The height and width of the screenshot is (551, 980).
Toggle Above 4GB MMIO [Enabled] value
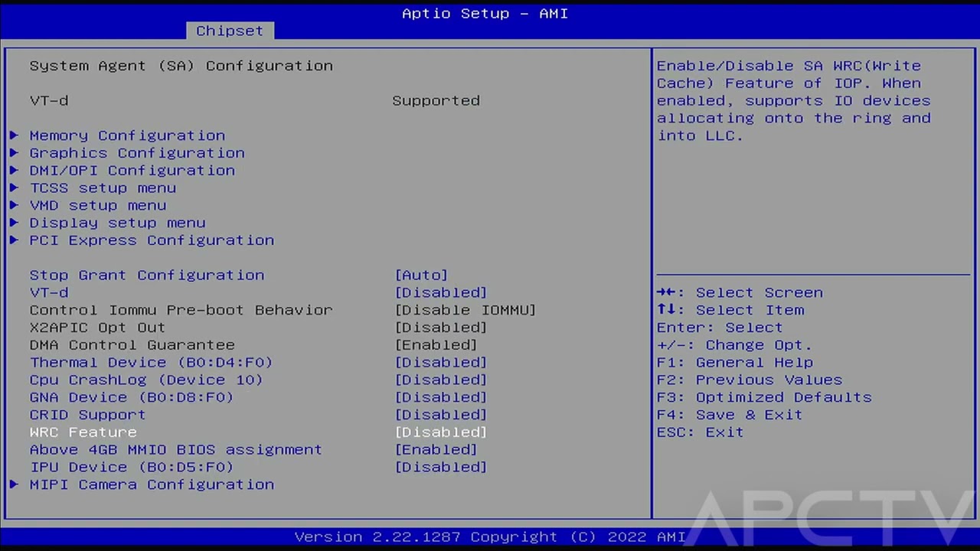point(436,450)
